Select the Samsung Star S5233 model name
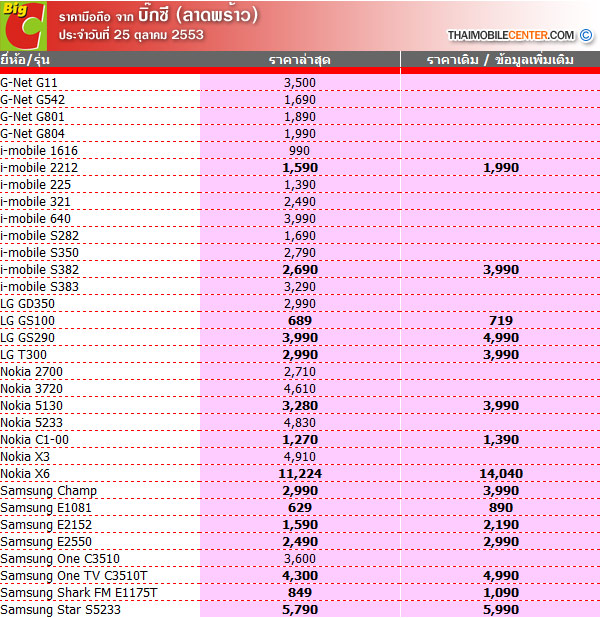The width and height of the screenshot is (600, 618). click(x=60, y=609)
